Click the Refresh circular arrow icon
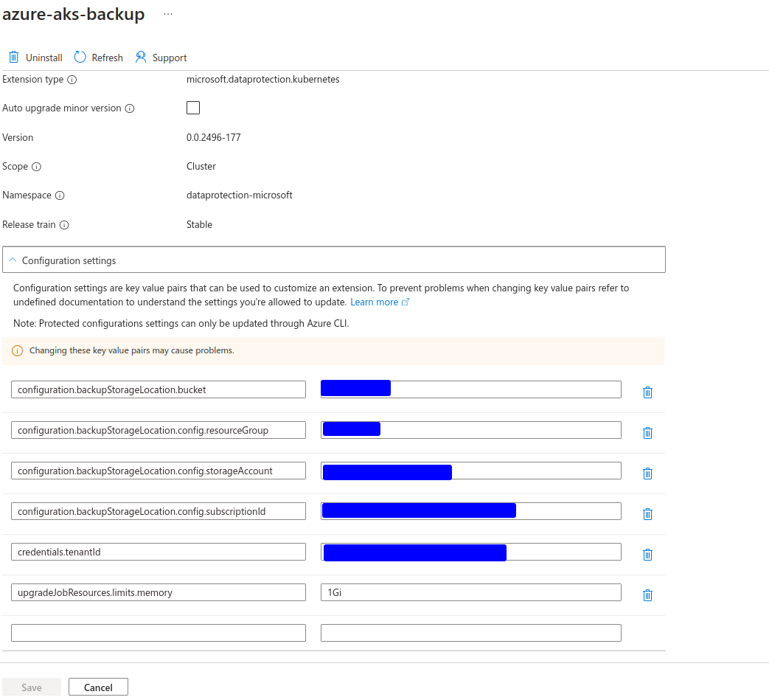 point(80,58)
